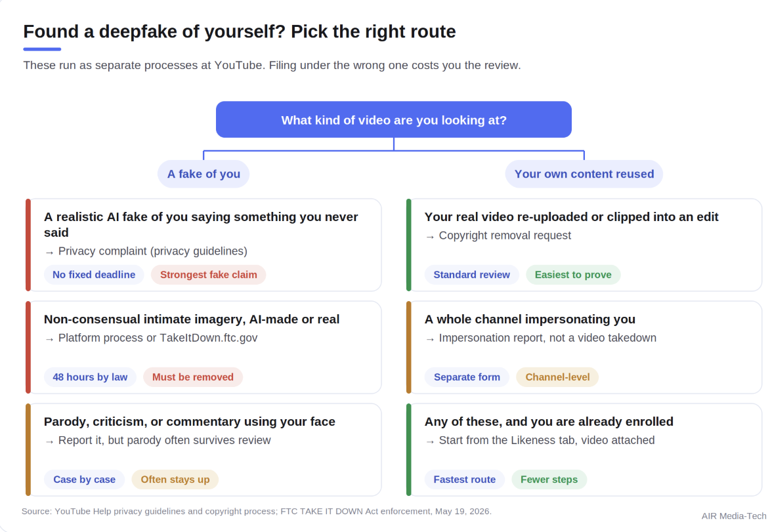This screenshot has width=770, height=532.
Task: Click the 'What kind of video' question box
Action: point(393,120)
